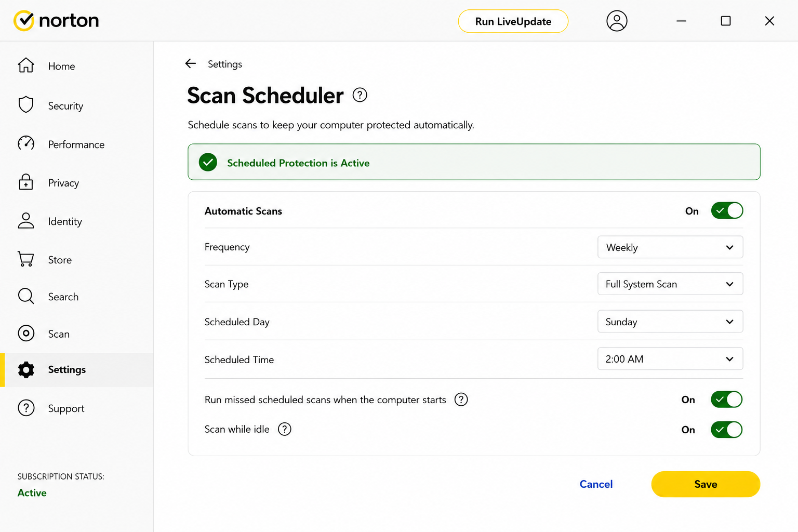This screenshot has width=798, height=532.
Task: Open help icon next to Scan Scheduler title
Action: [360, 95]
